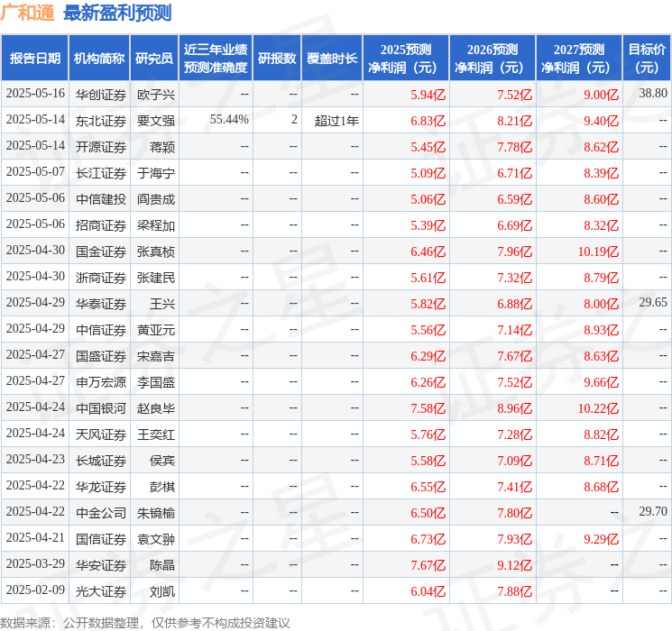Screen dimensions: 672x631
Task: Click analyst name 欧子兴
Action: [x=156, y=95]
